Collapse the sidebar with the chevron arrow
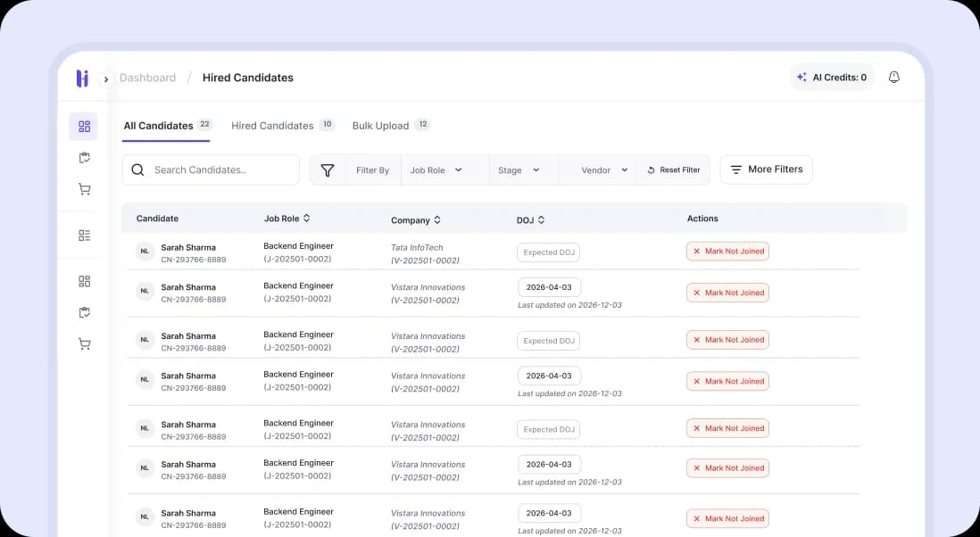The width and height of the screenshot is (980, 537). tap(105, 78)
